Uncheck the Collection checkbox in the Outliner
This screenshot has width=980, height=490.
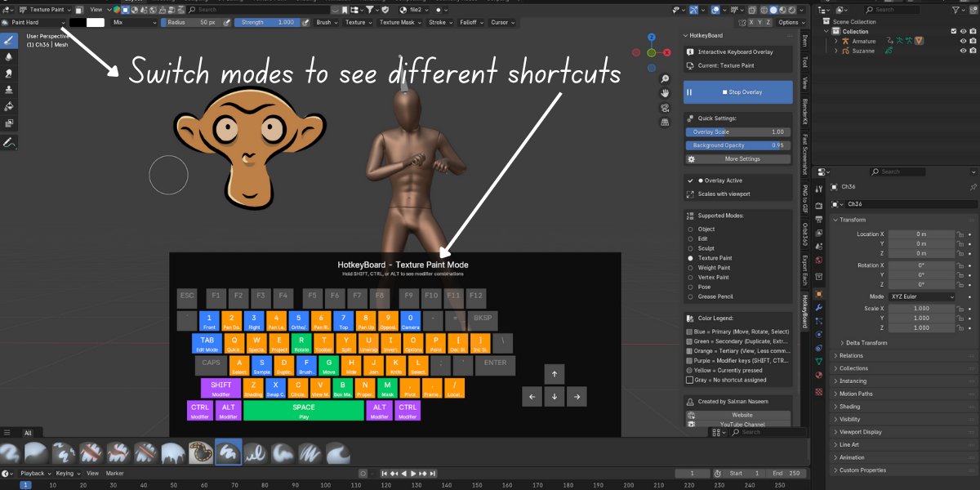pos(954,30)
